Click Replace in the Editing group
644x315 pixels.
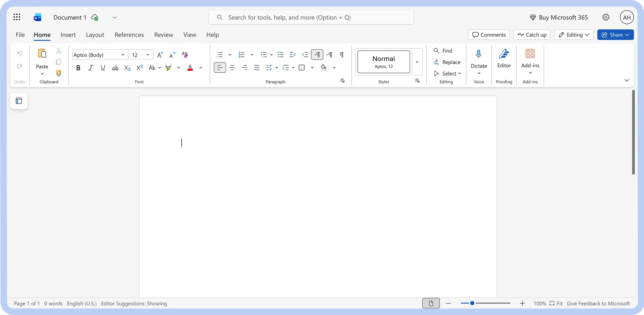click(x=447, y=62)
